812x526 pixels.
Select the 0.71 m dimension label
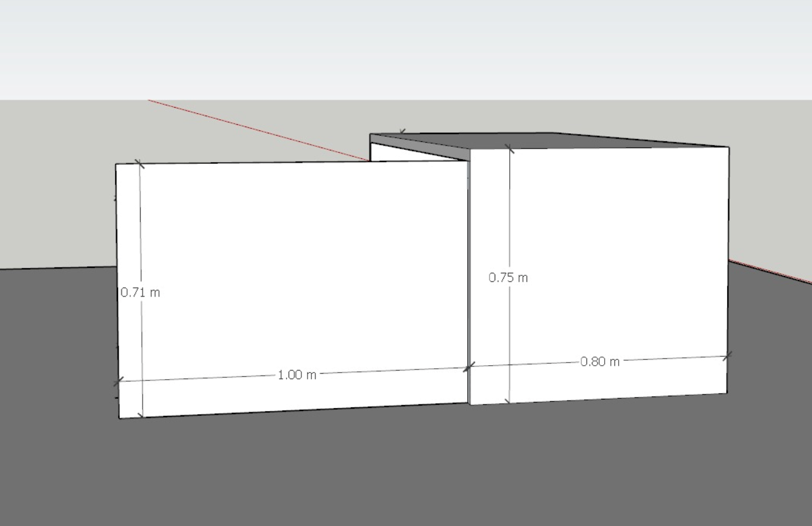coord(140,292)
